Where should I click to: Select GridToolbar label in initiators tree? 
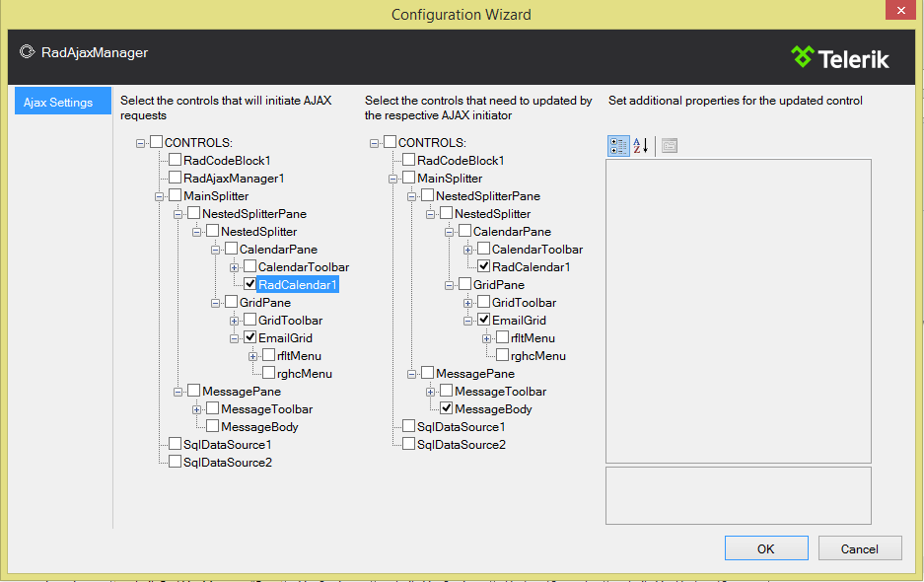pos(291,321)
